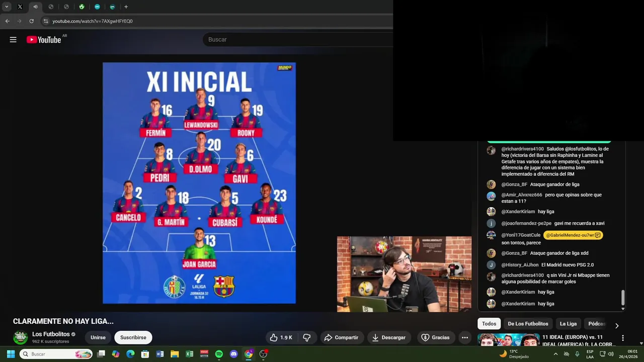Screen dimensions: 644x362
Task: Click the microphone icon in system tray
Action: 577,354
